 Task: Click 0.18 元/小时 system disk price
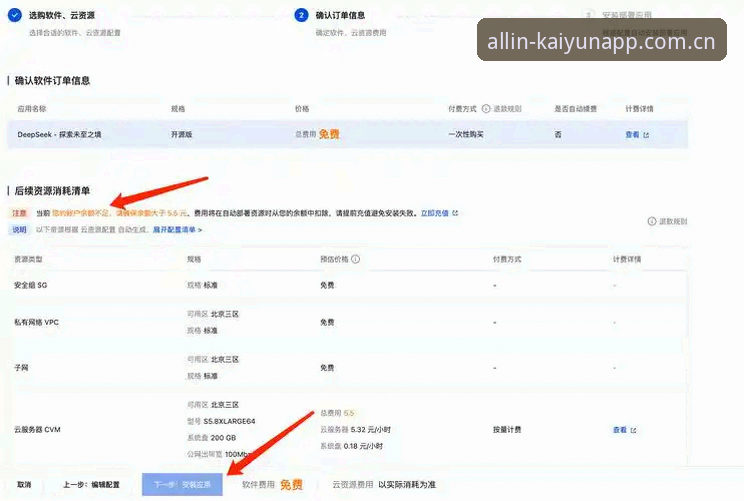click(363, 446)
